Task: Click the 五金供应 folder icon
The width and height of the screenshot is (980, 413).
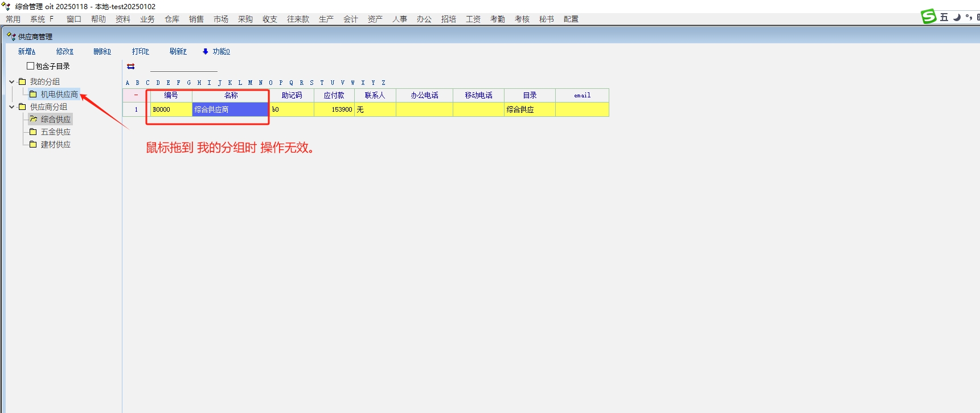Action: [33, 132]
